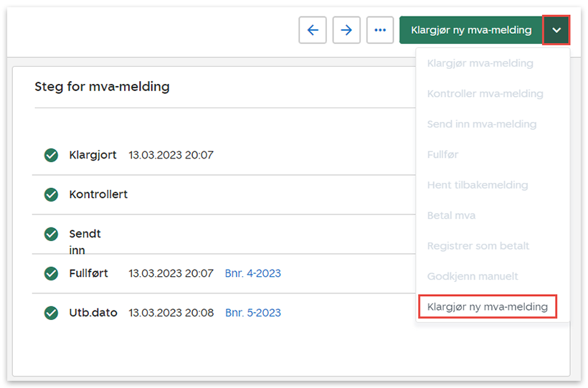Open the three-dot more options menu
The width and height of the screenshot is (588, 388).
[x=380, y=30]
